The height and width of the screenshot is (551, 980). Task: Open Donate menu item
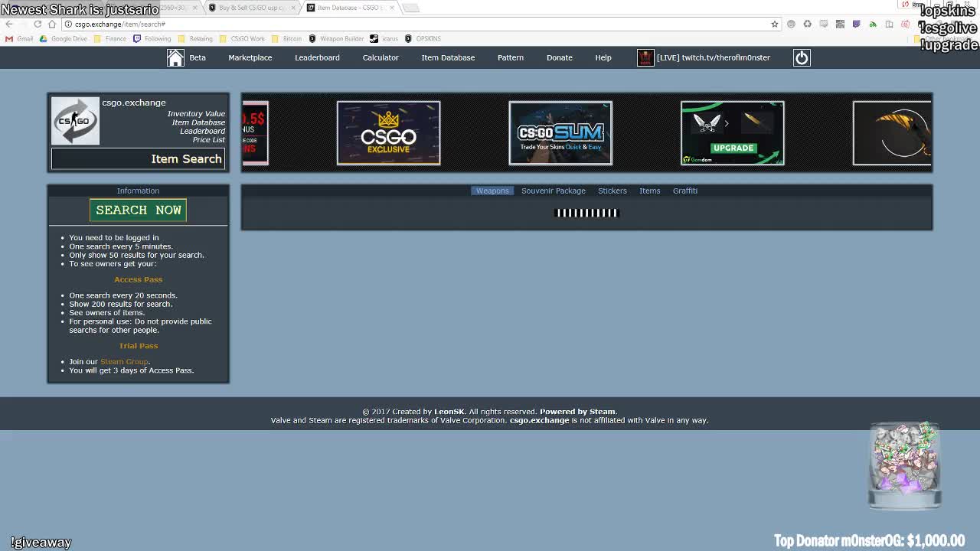coord(559,57)
